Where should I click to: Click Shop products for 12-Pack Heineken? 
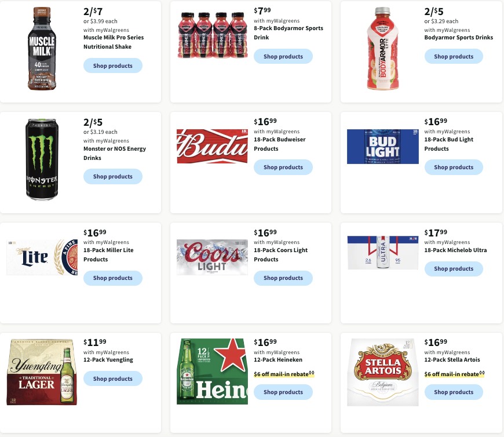(283, 392)
